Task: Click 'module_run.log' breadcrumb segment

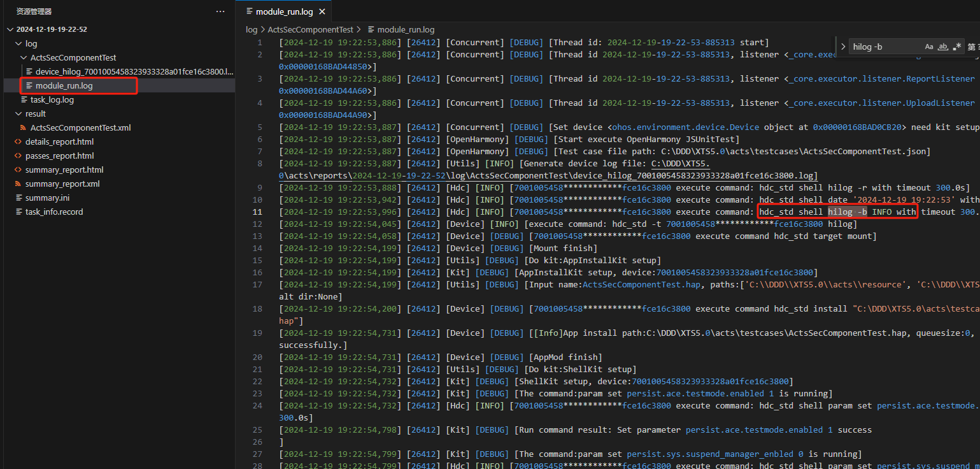Action: point(406,29)
